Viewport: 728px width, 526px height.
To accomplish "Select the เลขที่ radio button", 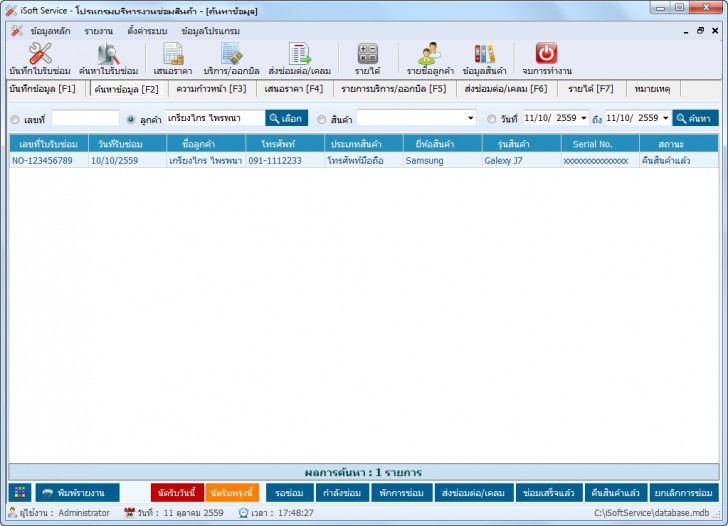I will pos(15,120).
